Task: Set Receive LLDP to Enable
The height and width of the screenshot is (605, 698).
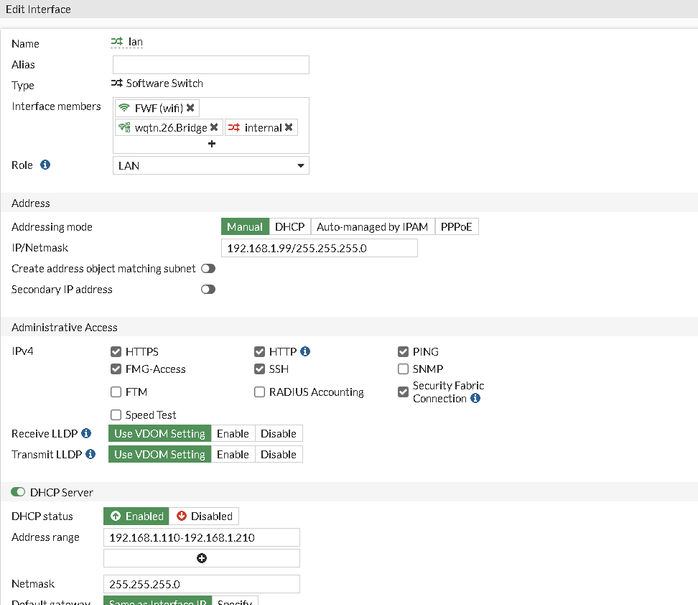Action: click(233, 433)
